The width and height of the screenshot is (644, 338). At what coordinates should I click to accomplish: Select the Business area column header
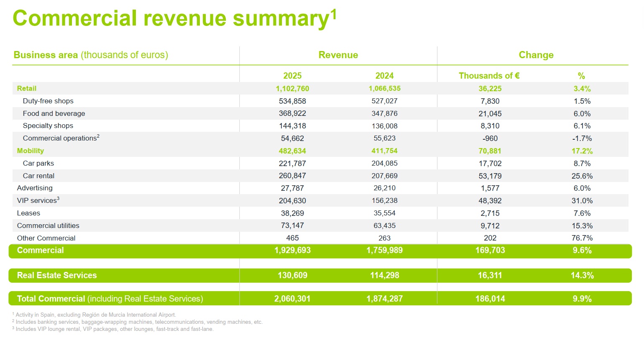point(91,55)
